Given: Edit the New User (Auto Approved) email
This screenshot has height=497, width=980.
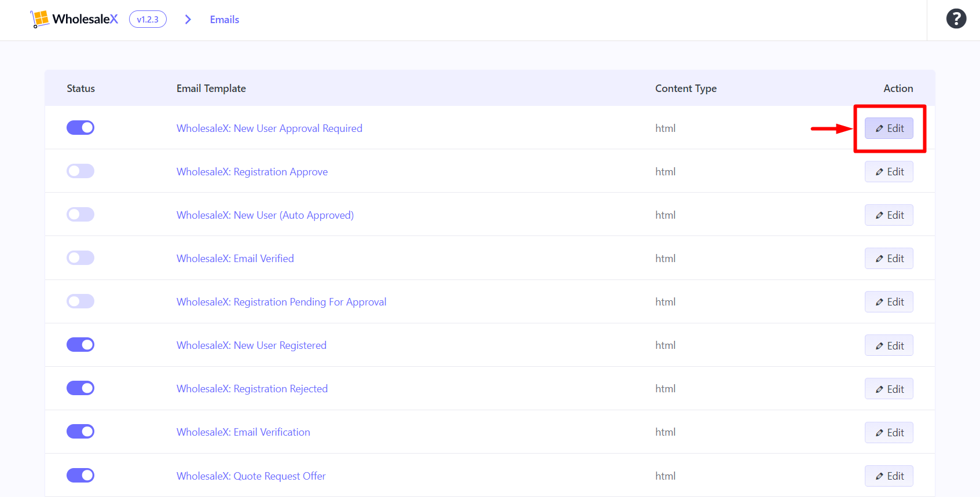Looking at the screenshot, I should pyautogui.click(x=889, y=215).
